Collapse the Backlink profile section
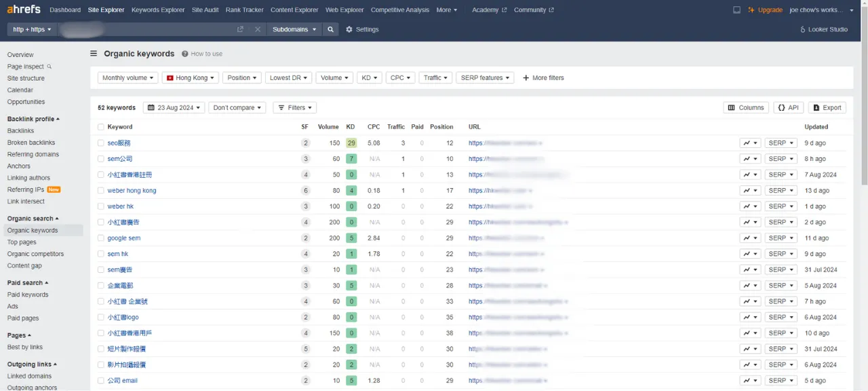The image size is (868, 391). tap(33, 119)
